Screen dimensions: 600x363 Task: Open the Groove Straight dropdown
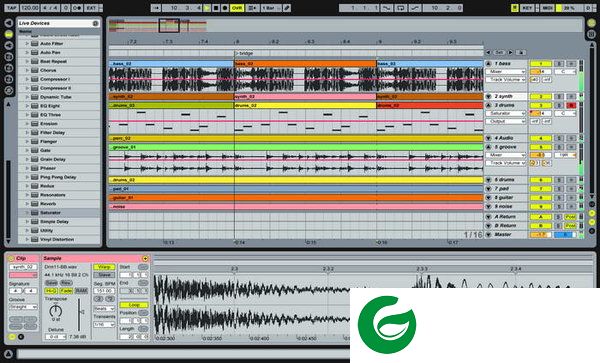(x=23, y=307)
